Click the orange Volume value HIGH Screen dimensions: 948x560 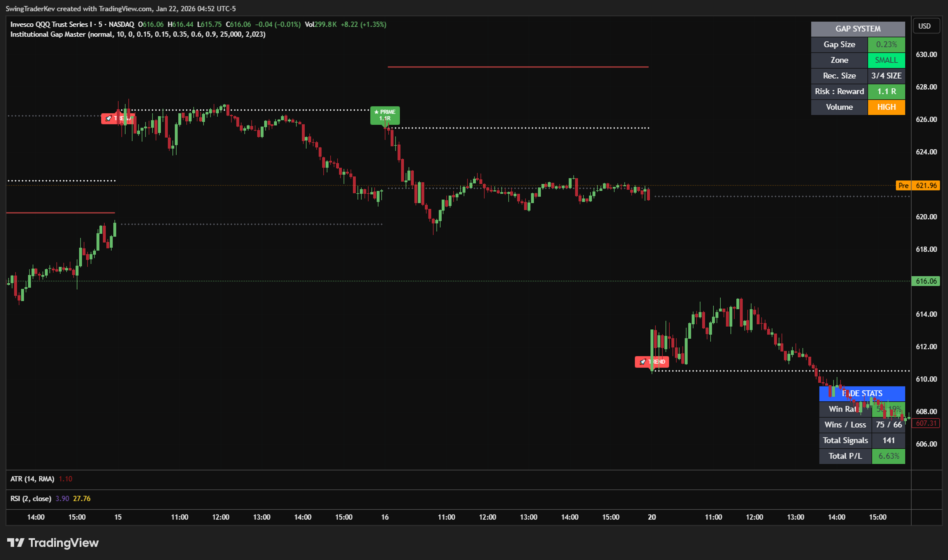886,107
